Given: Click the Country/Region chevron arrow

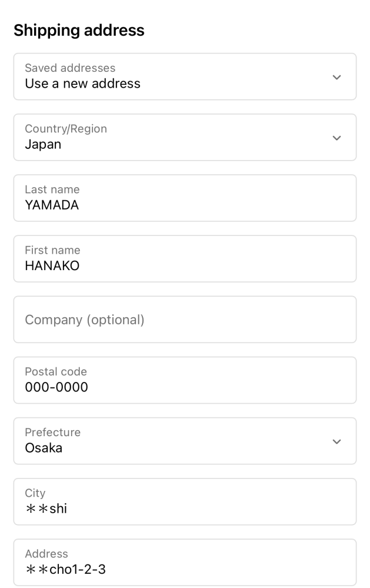Looking at the screenshot, I should coord(336,138).
